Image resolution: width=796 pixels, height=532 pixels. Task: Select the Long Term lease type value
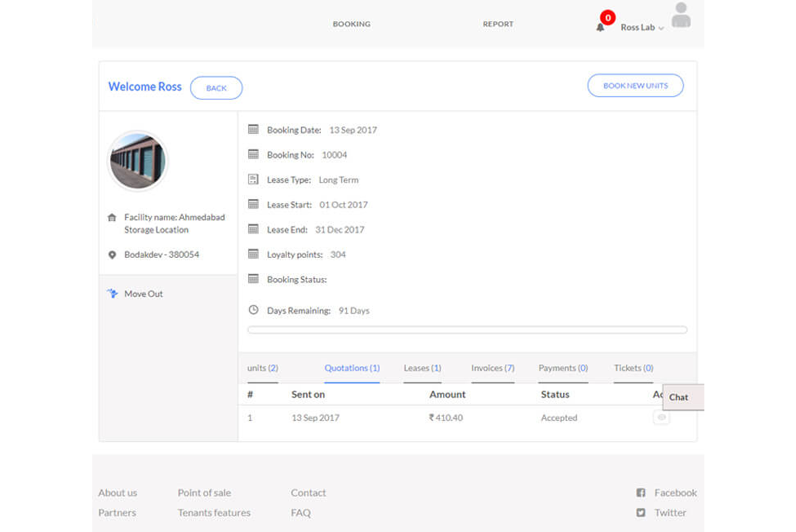(x=339, y=180)
